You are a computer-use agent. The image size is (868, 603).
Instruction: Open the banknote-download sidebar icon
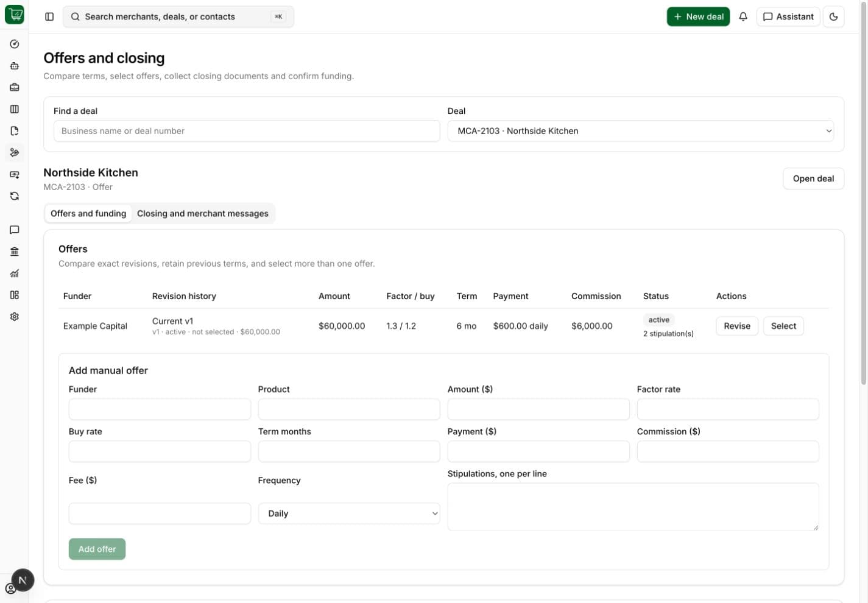[x=15, y=174]
